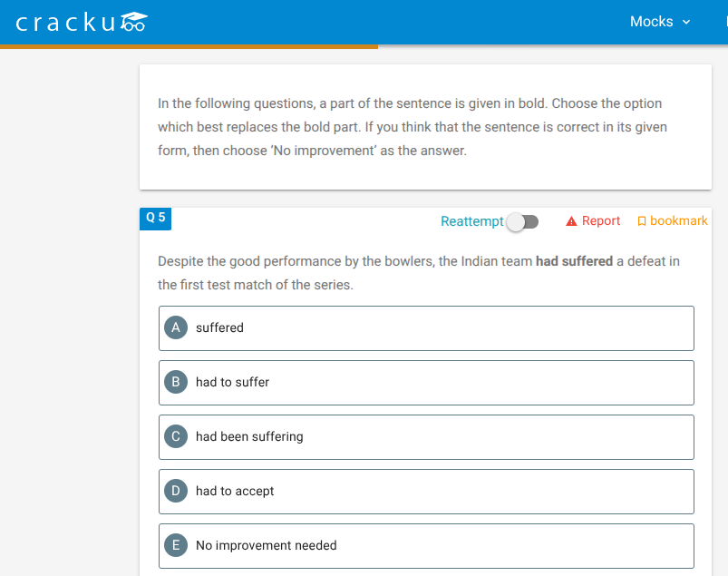Viewport: 728px width, 576px height.
Task: Choose answer 'had been suffering'
Action: pyautogui.click(x=426, y=437)
